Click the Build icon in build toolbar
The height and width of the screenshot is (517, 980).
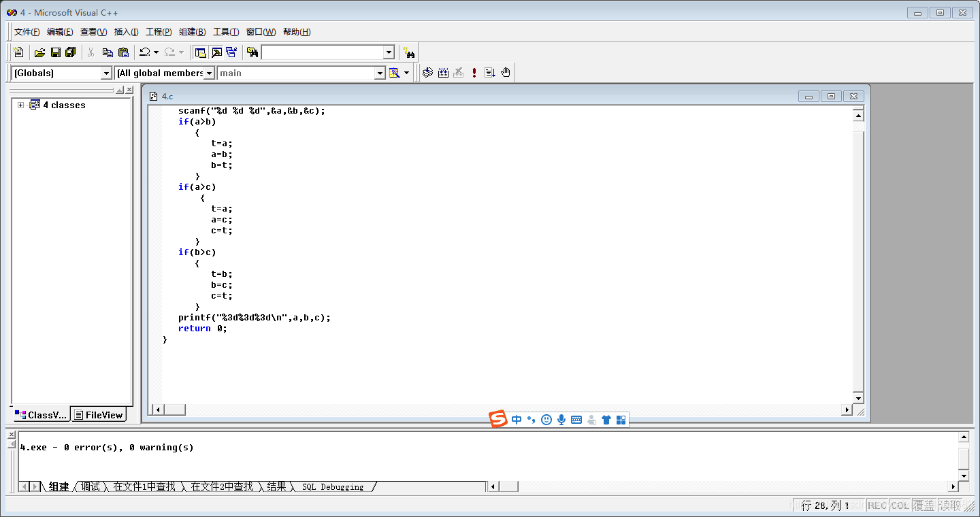click(443, 72)
